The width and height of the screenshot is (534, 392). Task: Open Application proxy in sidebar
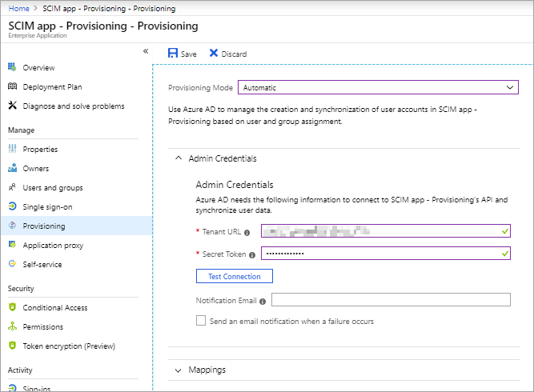(53, 246)
